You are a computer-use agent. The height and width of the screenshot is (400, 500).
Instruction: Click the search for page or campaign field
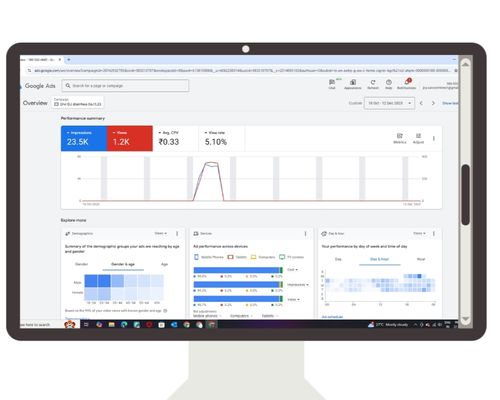click(x=125, y=86)
